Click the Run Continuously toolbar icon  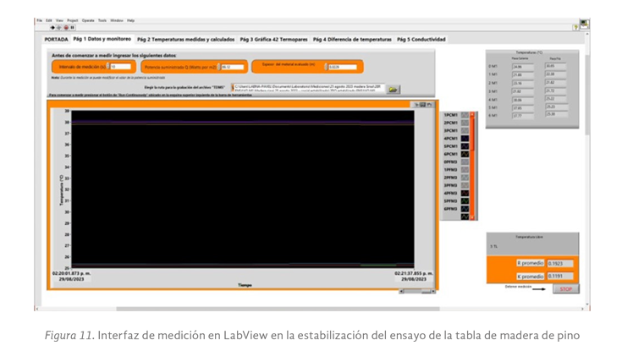[x=59, y=28]
